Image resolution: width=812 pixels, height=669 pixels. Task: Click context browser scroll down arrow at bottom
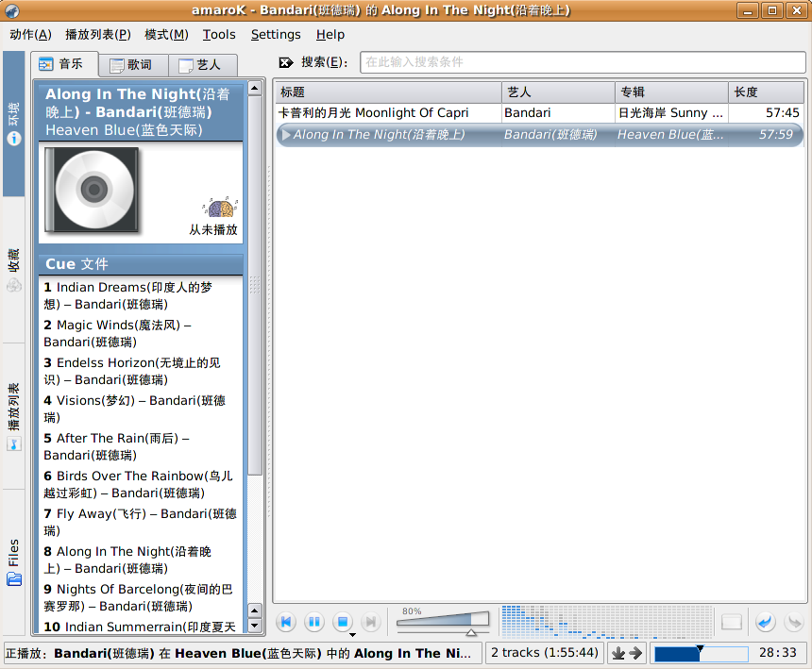254,625
